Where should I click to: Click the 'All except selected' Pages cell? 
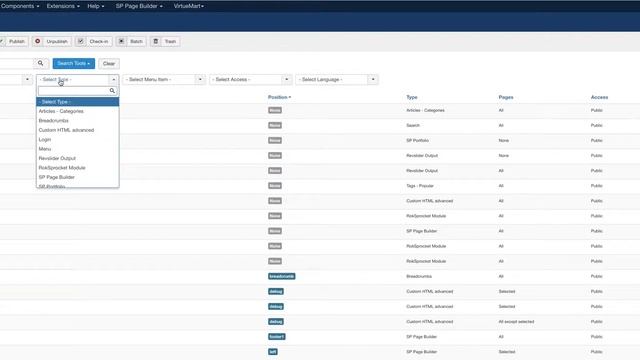click(x=516, y=322)
